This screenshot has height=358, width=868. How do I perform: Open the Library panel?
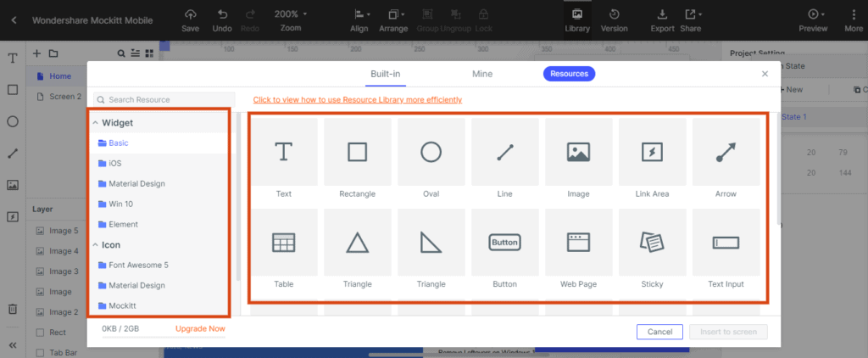(577, 20)
